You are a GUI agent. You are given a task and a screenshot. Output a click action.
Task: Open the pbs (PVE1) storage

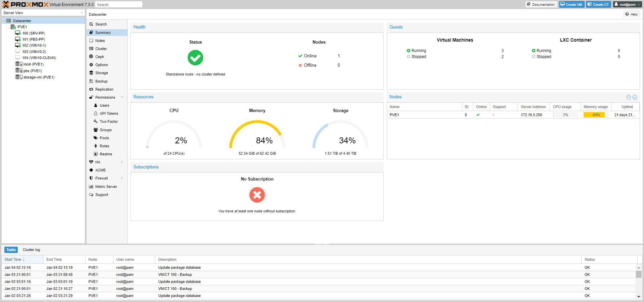[x=32, y=71]
